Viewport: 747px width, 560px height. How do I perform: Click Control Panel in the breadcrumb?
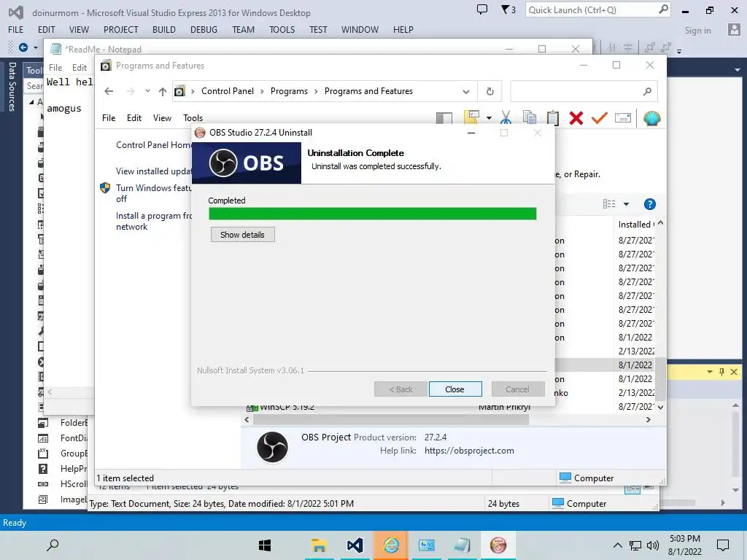point(228,91)
